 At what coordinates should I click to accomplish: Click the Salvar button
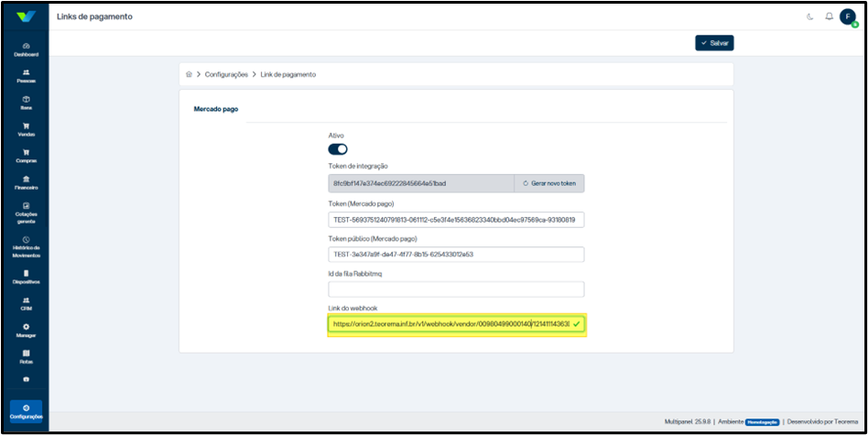(x=714, y=43)
